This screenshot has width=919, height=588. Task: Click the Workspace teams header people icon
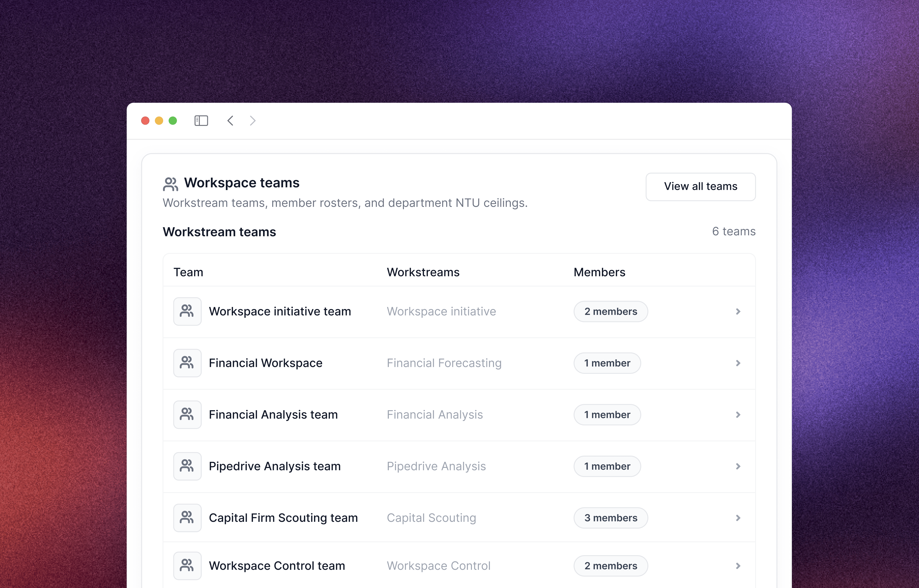170,184
